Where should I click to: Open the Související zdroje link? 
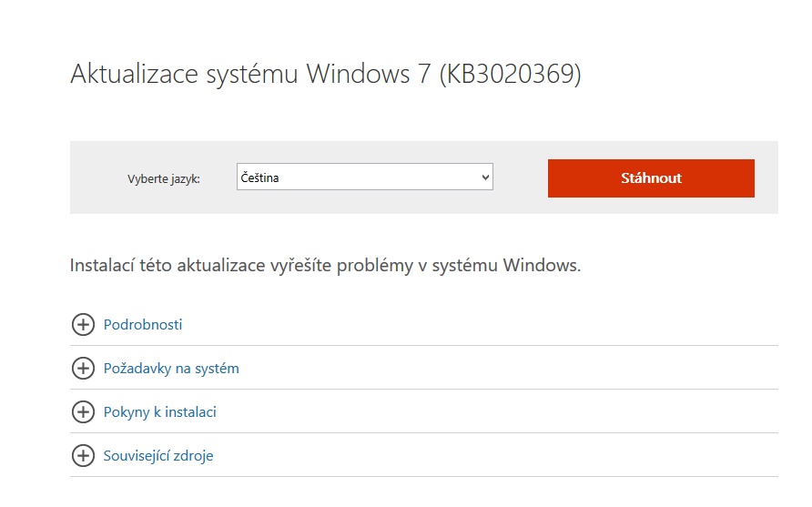[x=158, y=456]
